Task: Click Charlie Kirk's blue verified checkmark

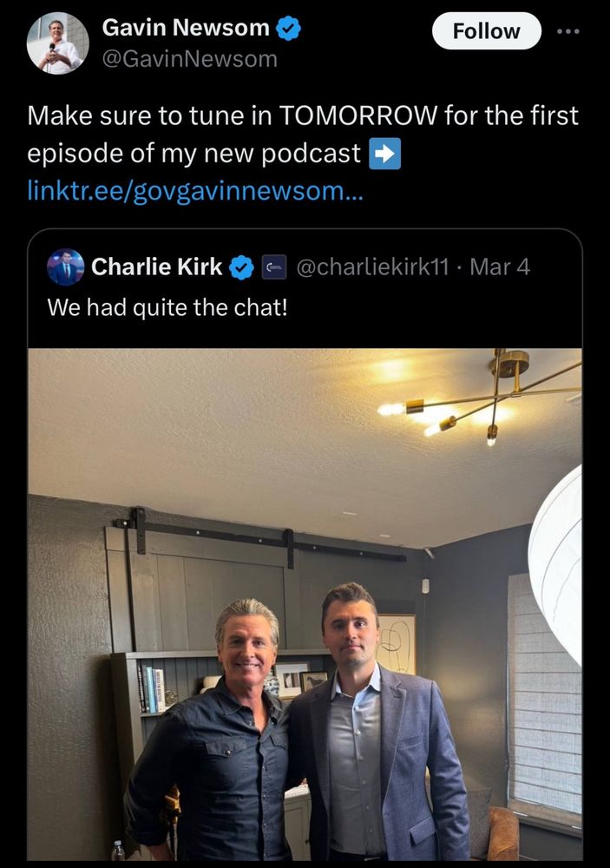Action: click(241, 267)
